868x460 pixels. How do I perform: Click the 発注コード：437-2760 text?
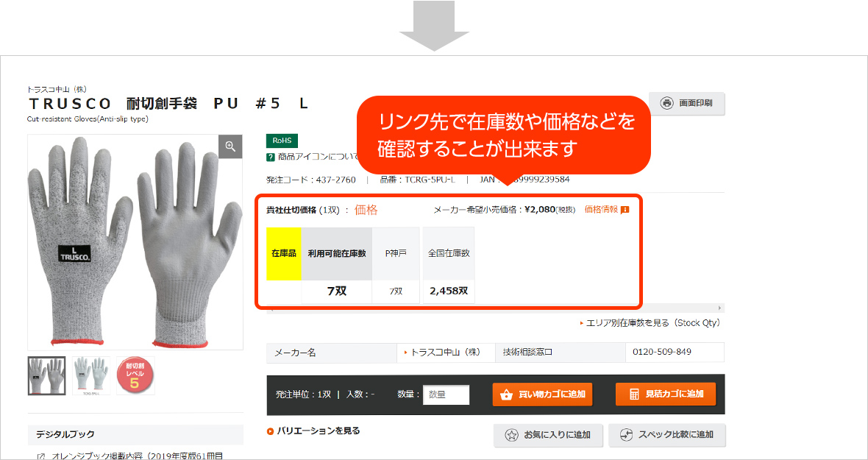point(312,180)
